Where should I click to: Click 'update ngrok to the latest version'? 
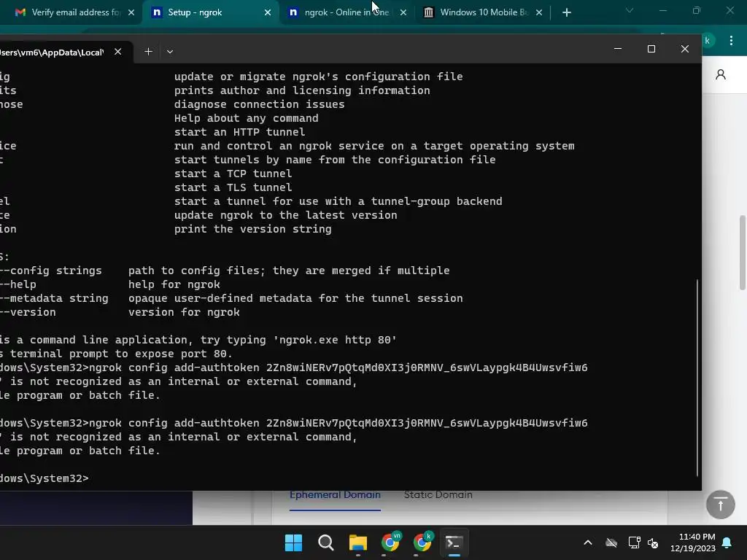(285, 215)
